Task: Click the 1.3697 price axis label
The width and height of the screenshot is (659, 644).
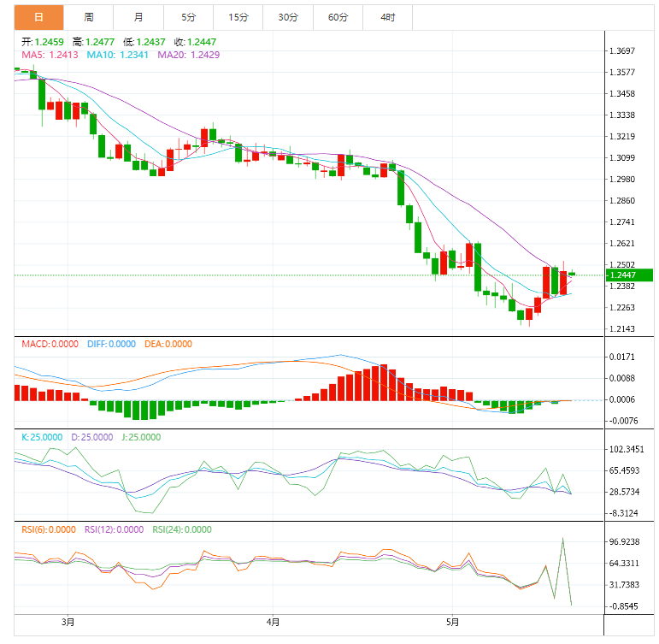Action: (x=622, y=51)
